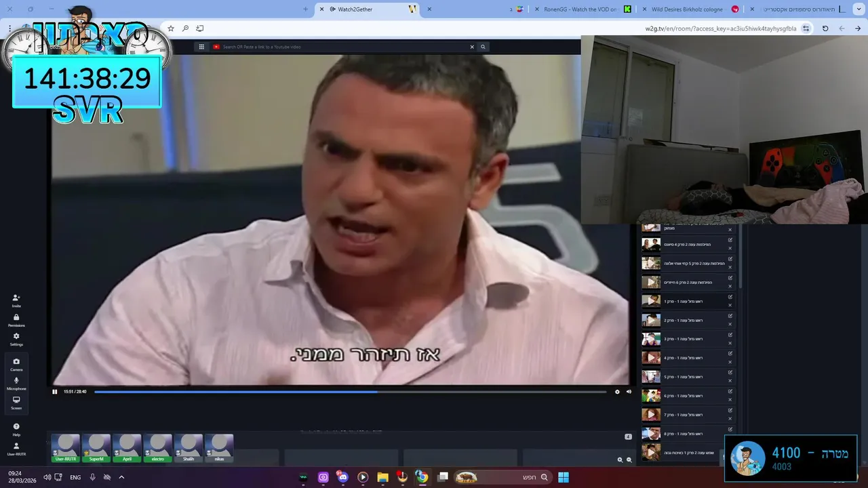Play playlist item ראש גדול עונה 1 - פרק 1
The height and width of the screenshot is (488, 868).
point(651,301)
